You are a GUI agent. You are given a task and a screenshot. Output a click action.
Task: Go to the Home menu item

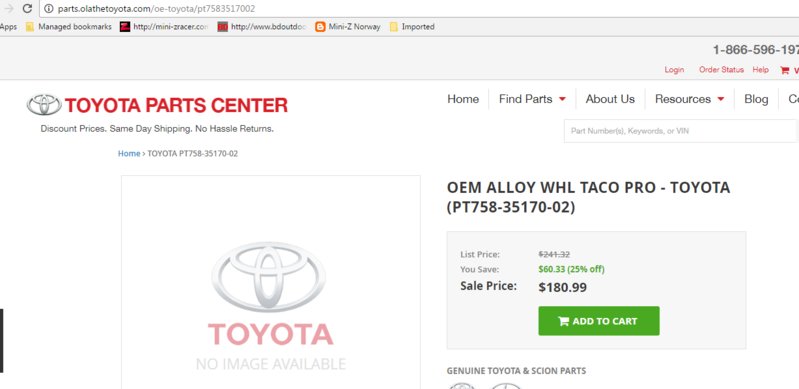[x=463, y=99]
